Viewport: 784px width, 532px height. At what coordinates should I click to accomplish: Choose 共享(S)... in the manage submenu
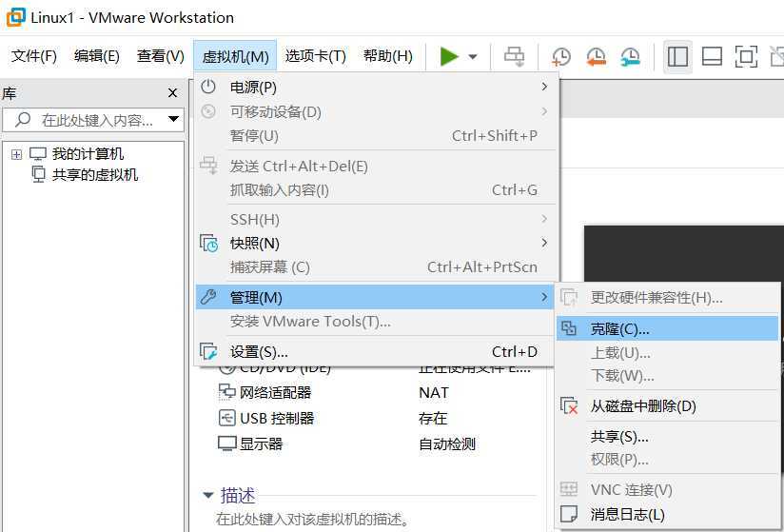click(668, 437)
